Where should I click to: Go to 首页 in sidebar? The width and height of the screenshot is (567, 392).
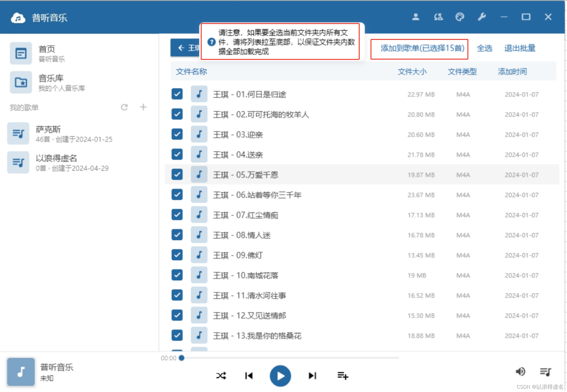(x=47, y=53)
